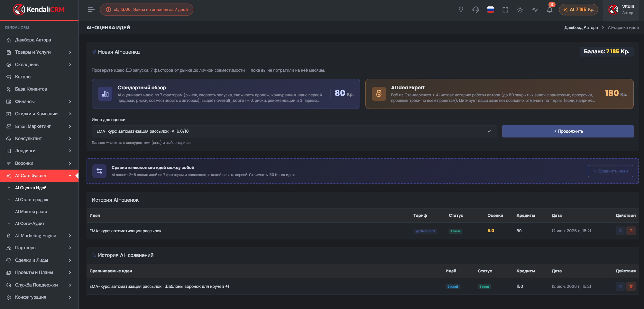Click the KendaliCRM logo
This screenshot has height=309, width=644.
point(39,10)
